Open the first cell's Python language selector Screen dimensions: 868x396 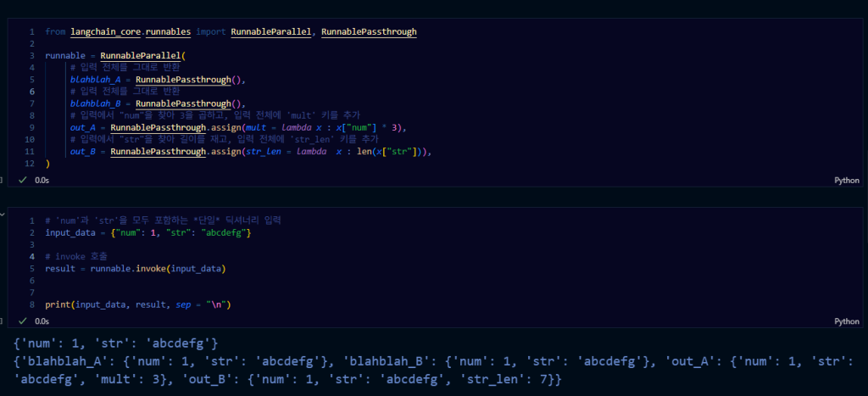pyautogui.click(x=847, y=181)
